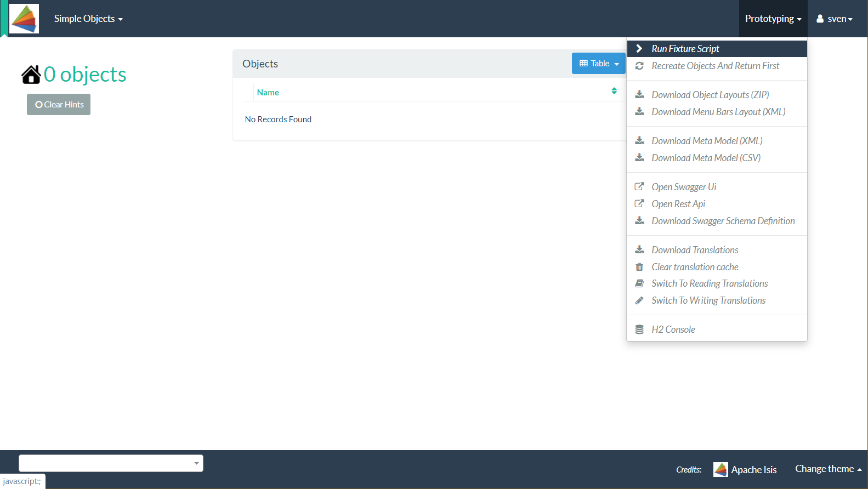Choose Download Object Layouts (ZIP)
The height and width of the screenshot is (489, 868).
710,95
